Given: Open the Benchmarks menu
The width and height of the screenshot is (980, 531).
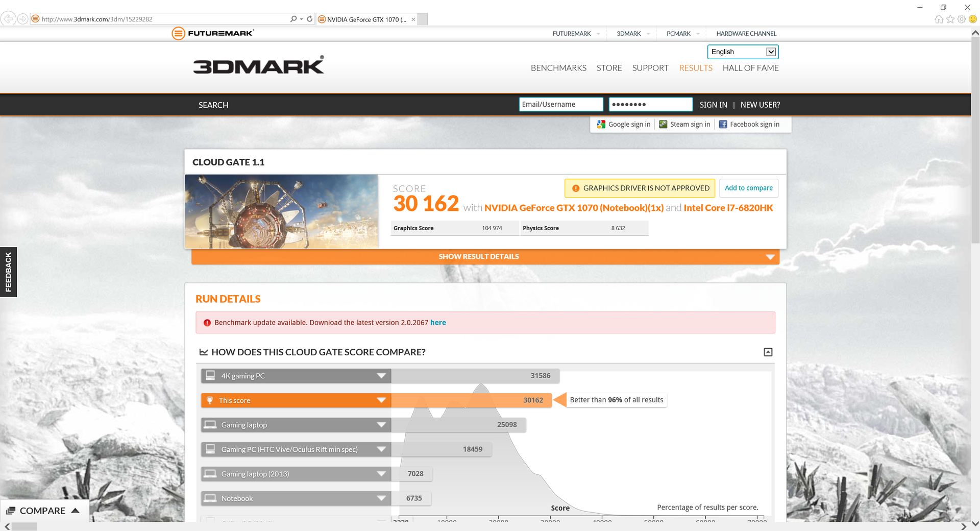Looking at the screenshot, I should (x=558, y=68).
